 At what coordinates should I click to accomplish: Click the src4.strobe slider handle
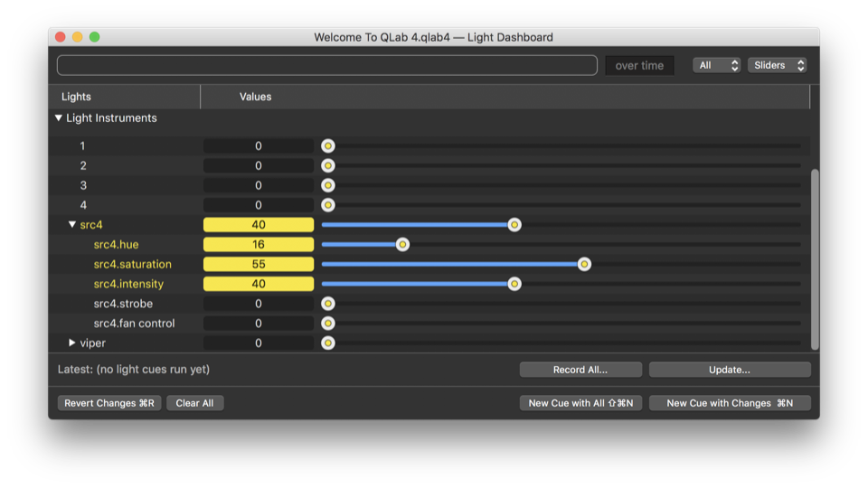pyautogui.click(x=328, y=304)
